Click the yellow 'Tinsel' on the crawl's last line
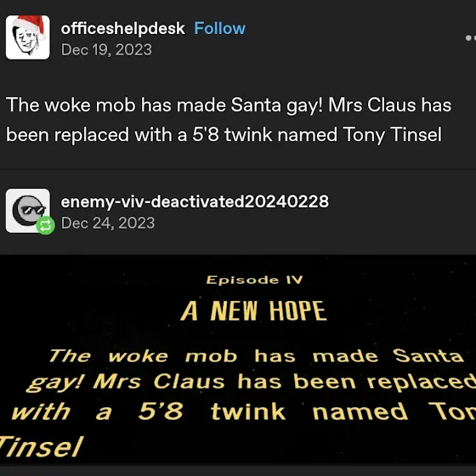 pyautogui.click(x=41, y=446)
